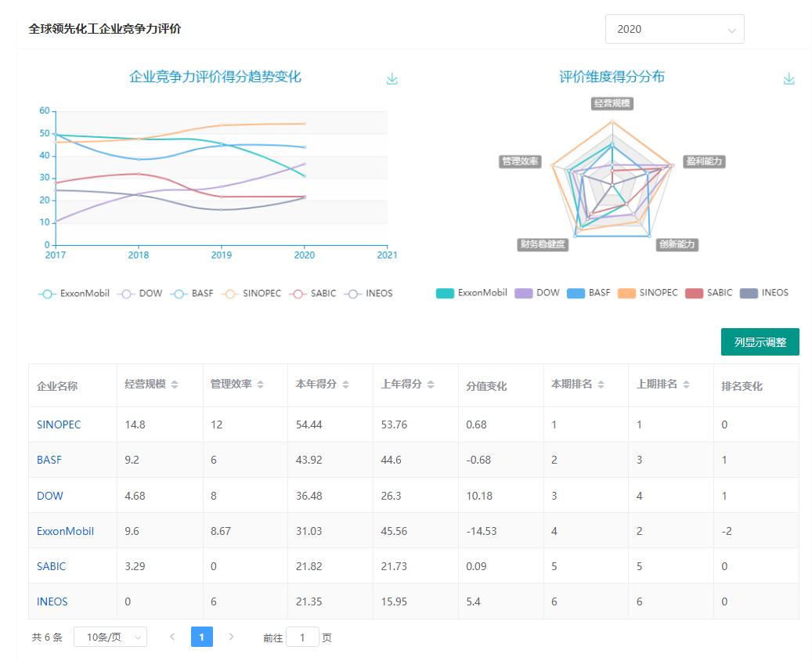Open ExxonMobil company link

[x=65, y=531]
